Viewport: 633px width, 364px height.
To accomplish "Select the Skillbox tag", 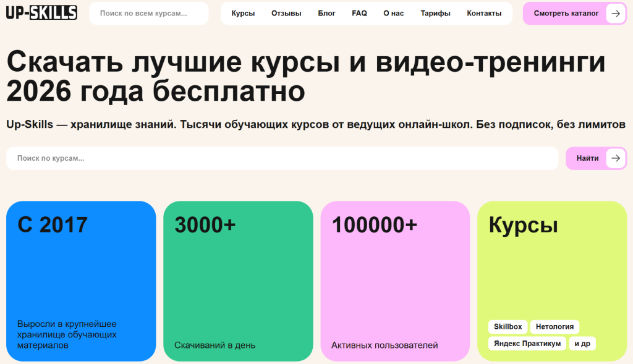I will click(x=508, y=326).
